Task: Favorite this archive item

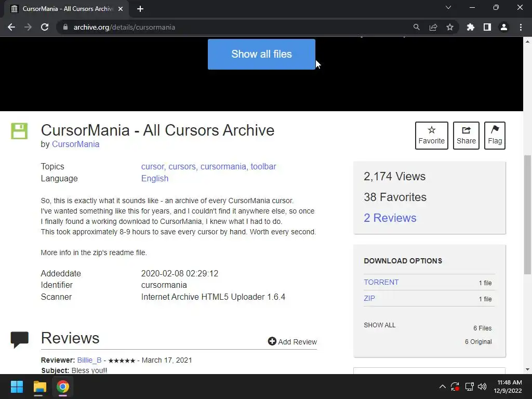Action: point(432,136)
